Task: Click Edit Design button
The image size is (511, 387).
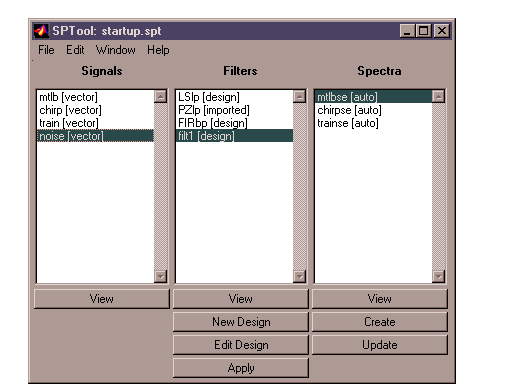Action: click(241, 345)
